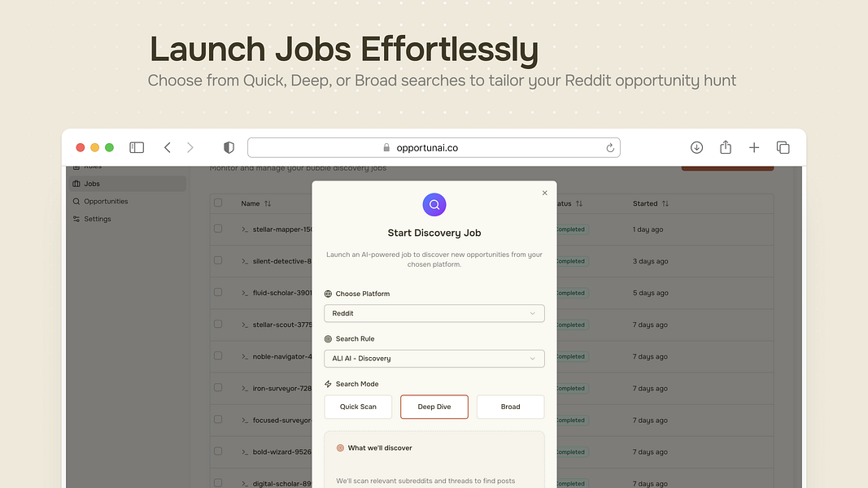Viewport: 868px width, 488px height.
Task: Click the privacy shield icon
Action: (x=229, y=147)
